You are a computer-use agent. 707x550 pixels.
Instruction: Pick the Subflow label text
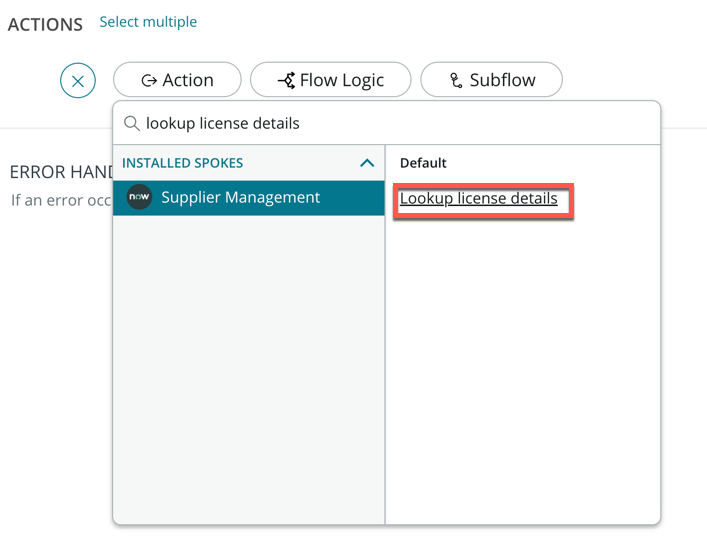pos(502,80)
